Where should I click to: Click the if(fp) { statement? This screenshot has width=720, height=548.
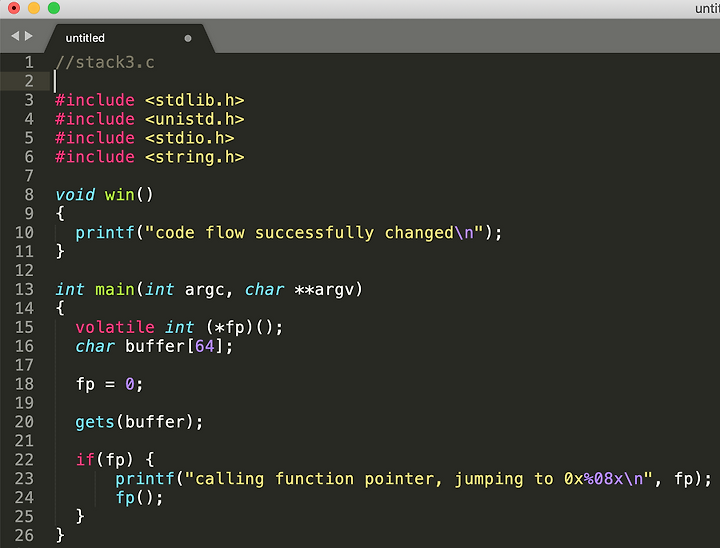115,459
